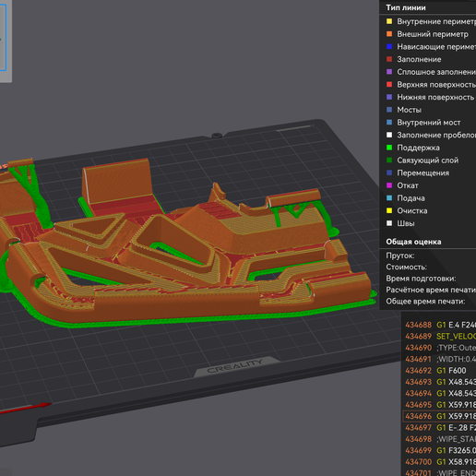Click the magenta Откат swatch

pos(389,185)
